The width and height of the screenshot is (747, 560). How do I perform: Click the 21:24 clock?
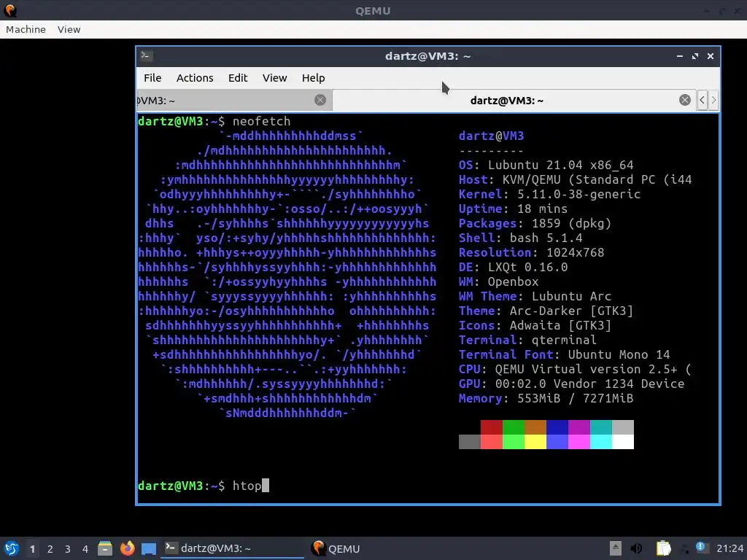click(729, 548)
